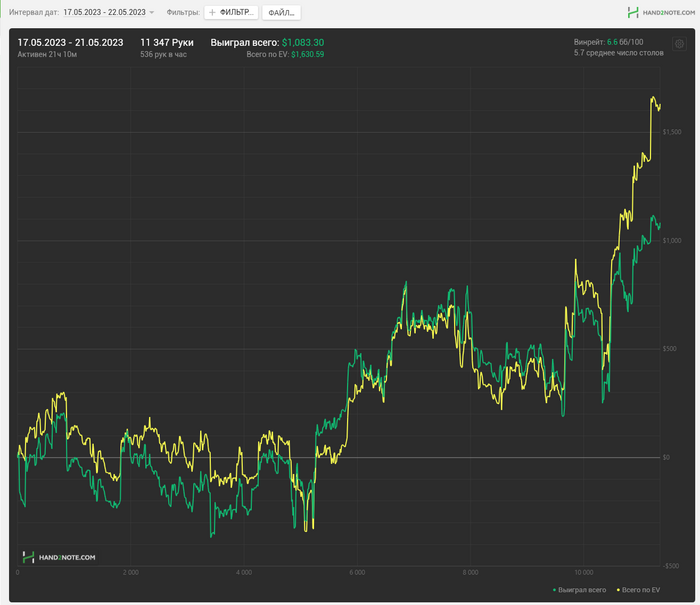This screenshot has width=700, height=605.
Task: Click the $500 y-axis label
Action: coord(670,349)
